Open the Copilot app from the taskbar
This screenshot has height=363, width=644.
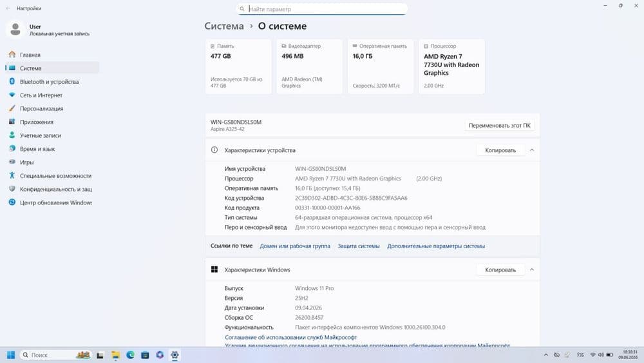coord(160,355)
